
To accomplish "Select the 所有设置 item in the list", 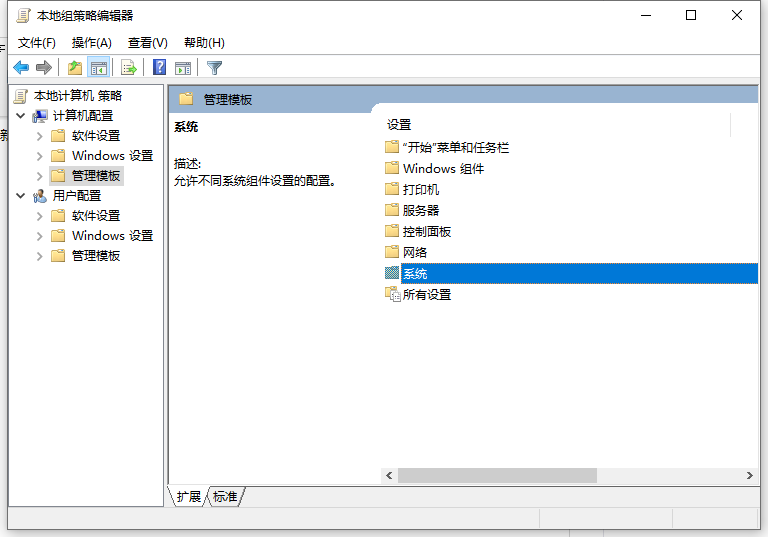I will (x=427, y=294).
